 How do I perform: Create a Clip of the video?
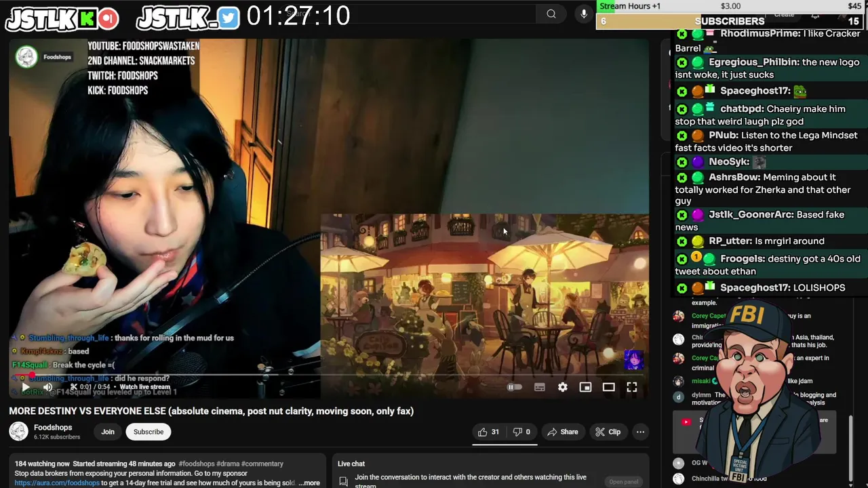point(608,432)
